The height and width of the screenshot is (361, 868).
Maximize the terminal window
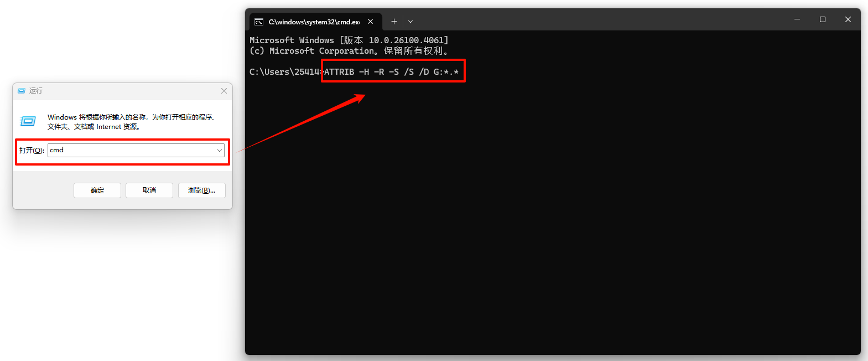pos(823,19)
